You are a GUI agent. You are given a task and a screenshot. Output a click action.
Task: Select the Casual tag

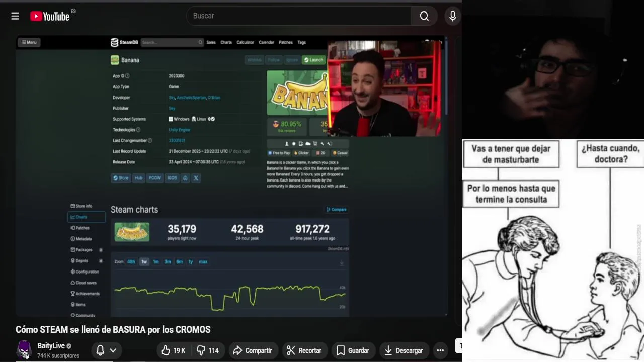[340, 153]
